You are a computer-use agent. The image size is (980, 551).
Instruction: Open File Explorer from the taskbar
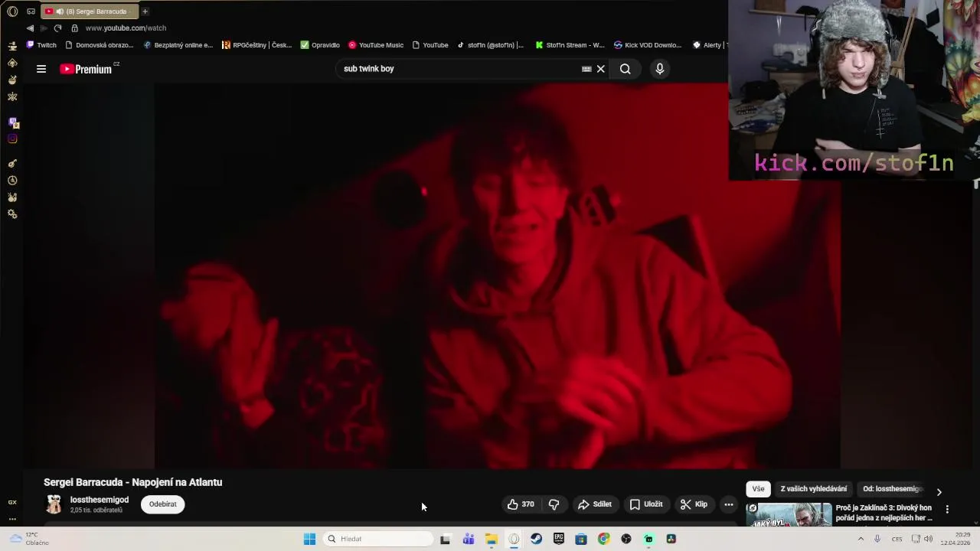(x=491, y=539)
